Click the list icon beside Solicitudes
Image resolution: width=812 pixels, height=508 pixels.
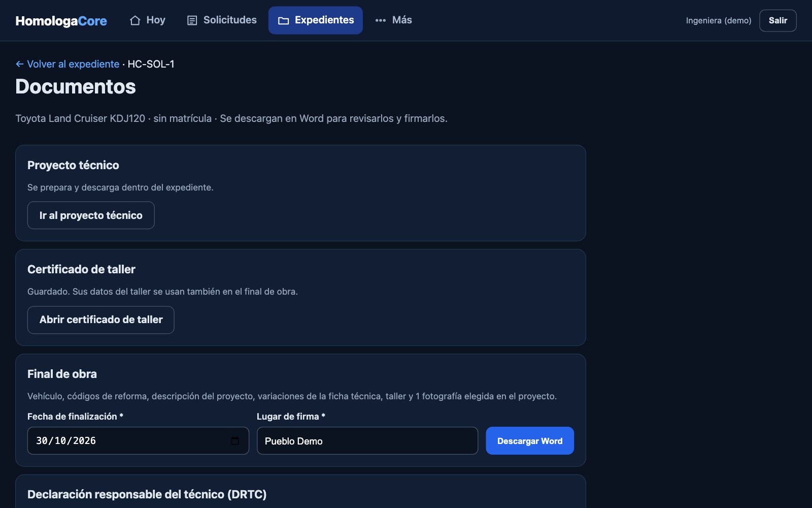[192, 20]
